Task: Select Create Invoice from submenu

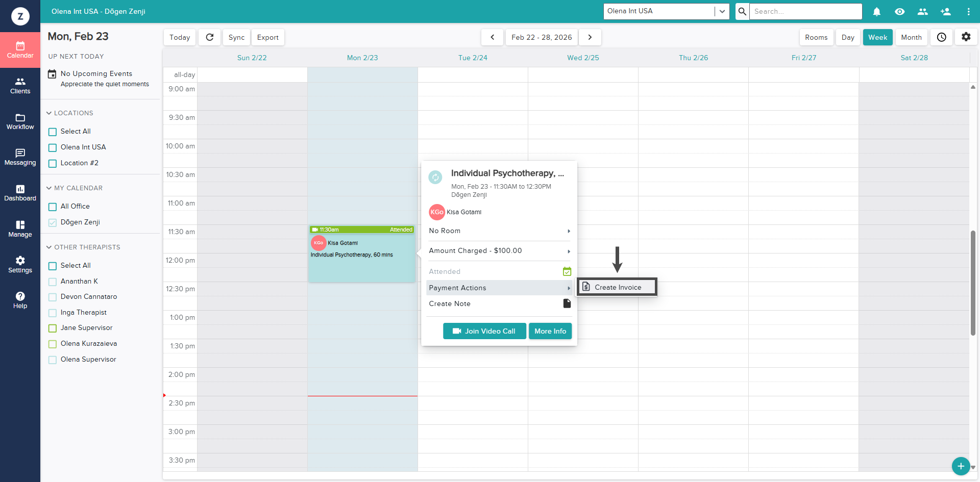Action: tap(617, 287)
